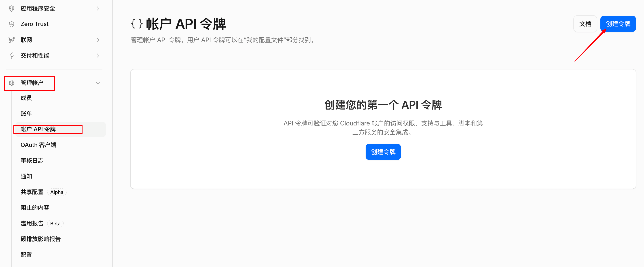Open 配置 page in sidebar
Image resolution: width=644 pixels, height=267 pixels.
(26, 255)
